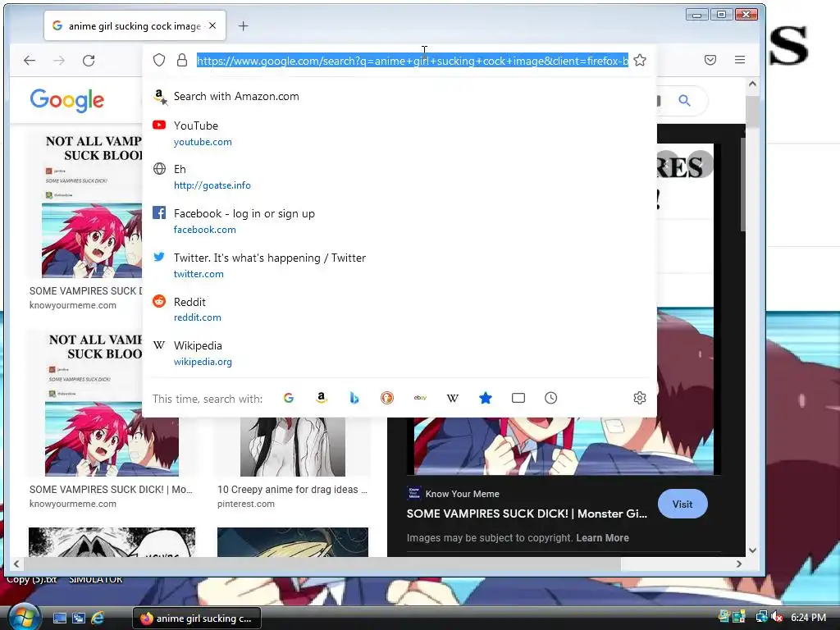Click the highlighted URL in address bar

413,61
